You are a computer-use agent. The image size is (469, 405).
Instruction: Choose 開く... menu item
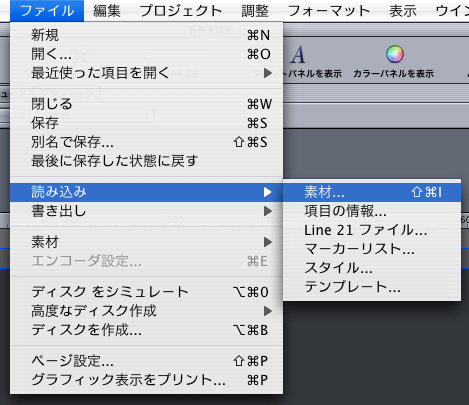(x=147, y=54)
